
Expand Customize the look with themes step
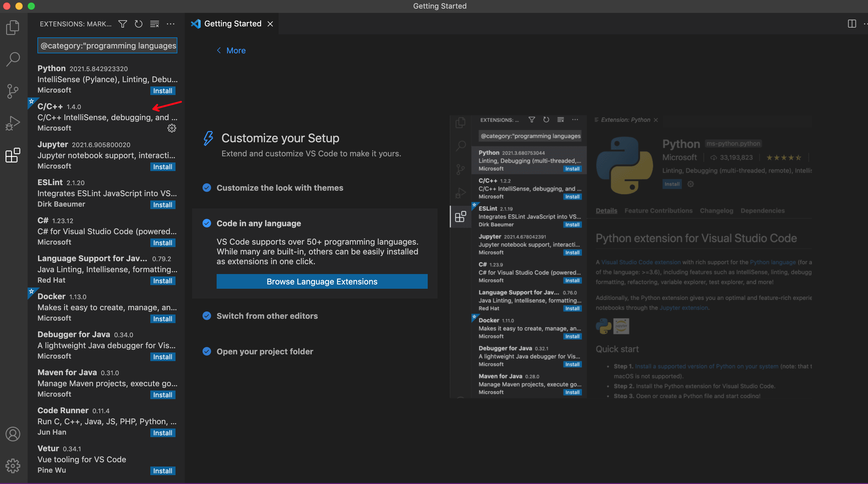[x=280, y=188]
